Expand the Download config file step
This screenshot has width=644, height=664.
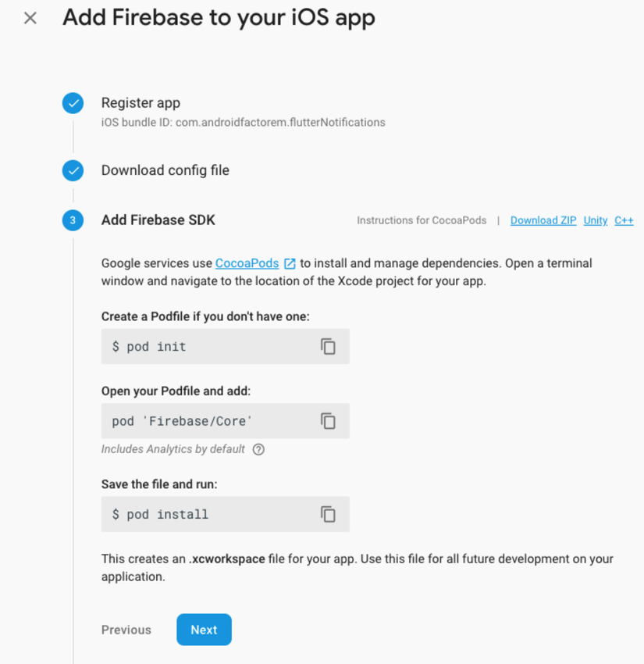(x=165, y=170)
